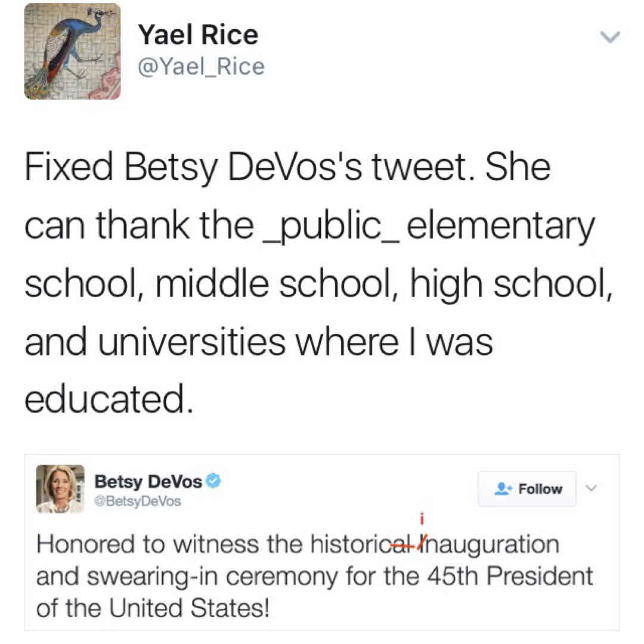Viewport: 644px width, 644px height.
Task: Click the Betsy DeVos display name
Action: click(148, 481)
